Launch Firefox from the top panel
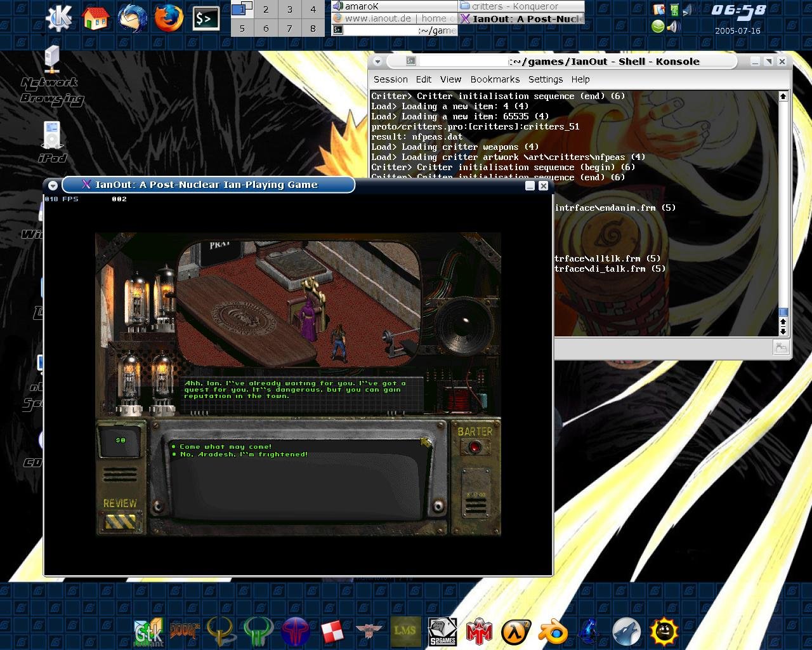This screenshot has height=650, width=812. [169, 18]
